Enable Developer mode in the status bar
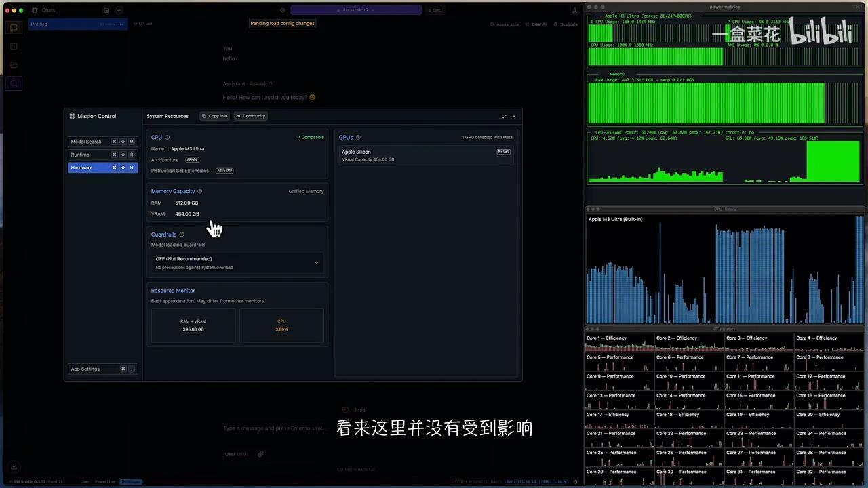 click(131, 481)
